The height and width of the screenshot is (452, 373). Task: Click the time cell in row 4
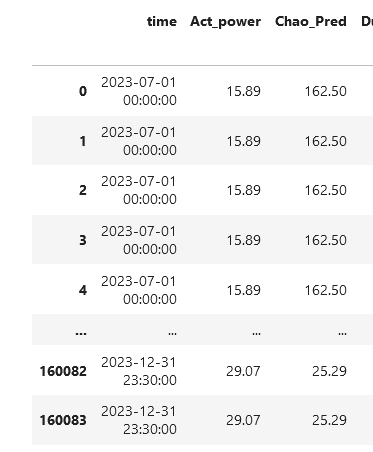tap(139, 290)
